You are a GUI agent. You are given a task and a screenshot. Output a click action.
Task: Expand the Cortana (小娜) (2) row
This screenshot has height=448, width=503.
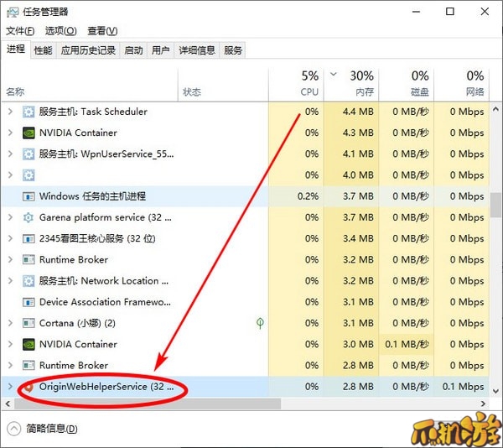click(10, 323)
